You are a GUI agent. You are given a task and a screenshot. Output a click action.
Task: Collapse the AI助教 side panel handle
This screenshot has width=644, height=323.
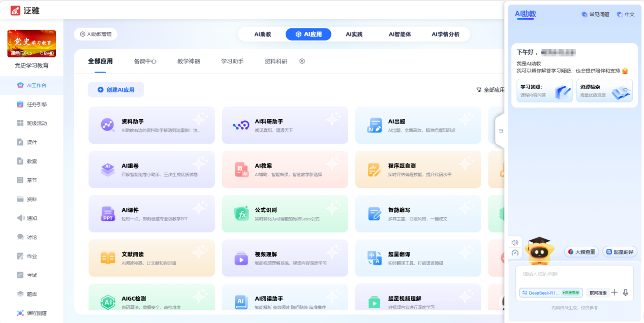click(501, 131)
